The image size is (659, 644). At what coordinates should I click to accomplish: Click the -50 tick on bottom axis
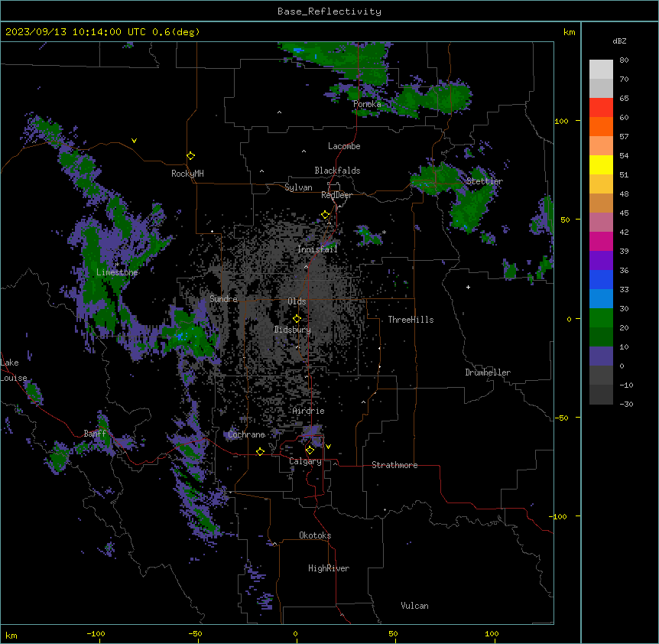tap(195, 633)
